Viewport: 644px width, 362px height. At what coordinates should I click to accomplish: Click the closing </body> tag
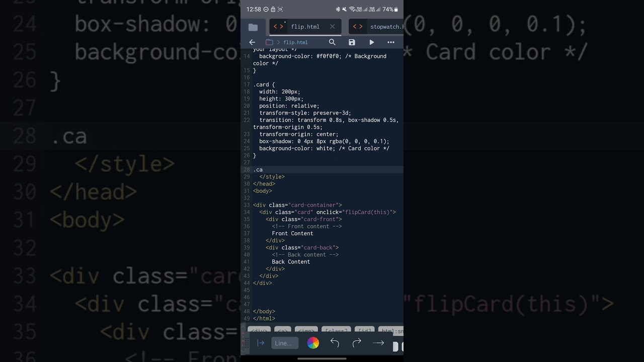pos(264,311)
